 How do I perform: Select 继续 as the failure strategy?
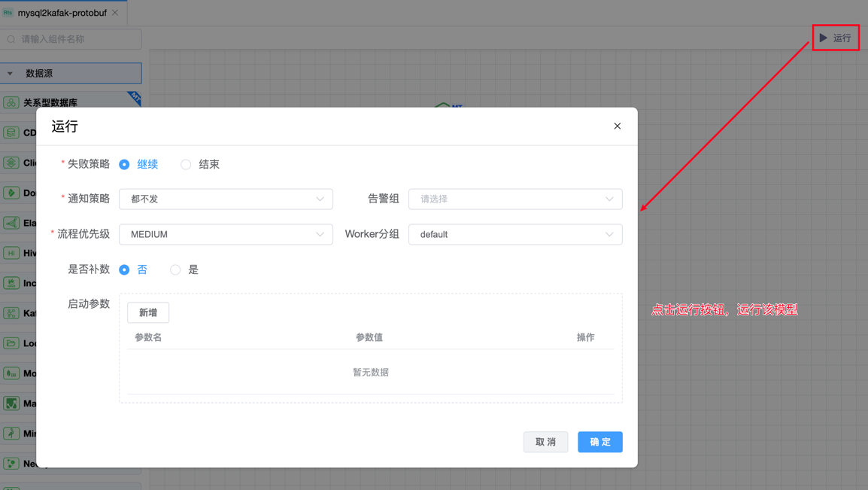[x=125, y=164]
